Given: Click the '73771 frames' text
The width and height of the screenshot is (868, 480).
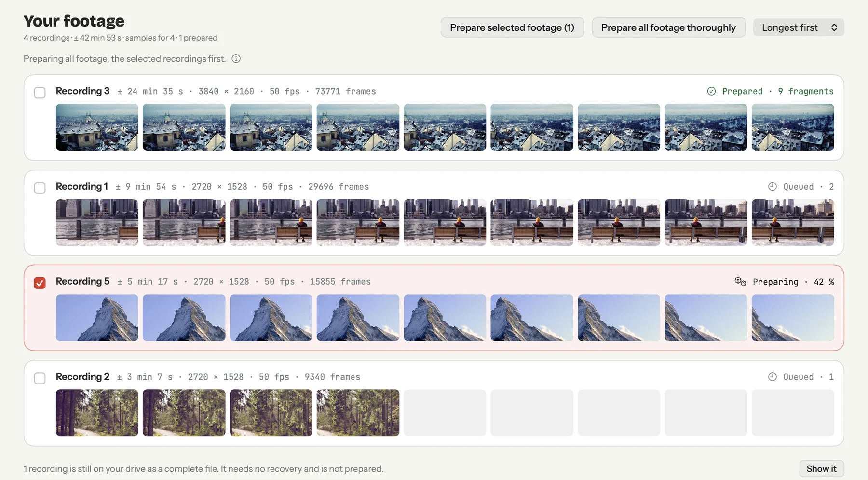Looking at the screenshot, I should coord(345,91).
